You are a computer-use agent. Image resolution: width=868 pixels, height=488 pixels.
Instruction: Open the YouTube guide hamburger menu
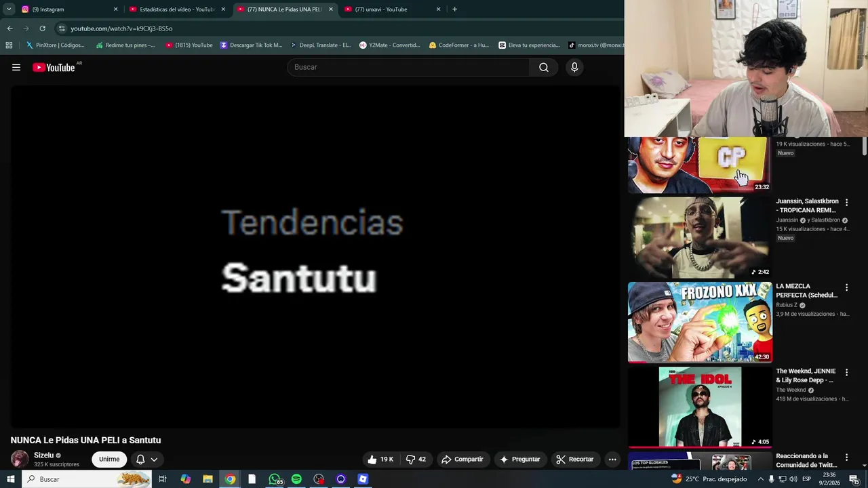point(16,67)
